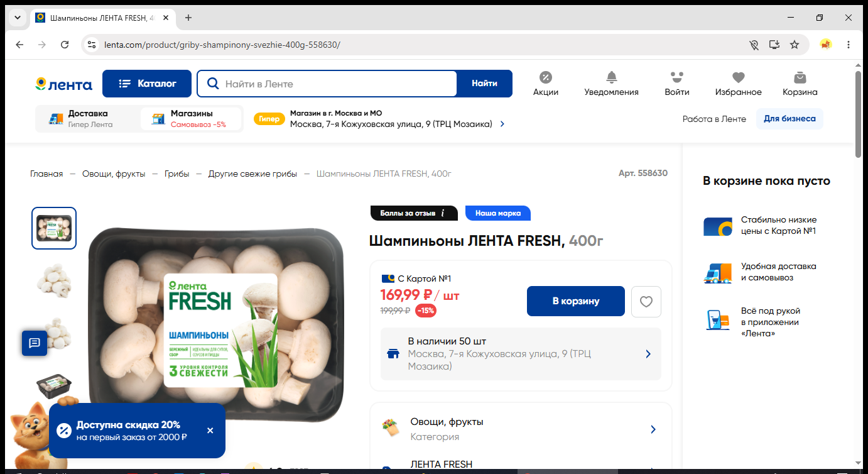Select the Доставка Гипер Лента option
The image size is (868, 474).
coord(88,119)
